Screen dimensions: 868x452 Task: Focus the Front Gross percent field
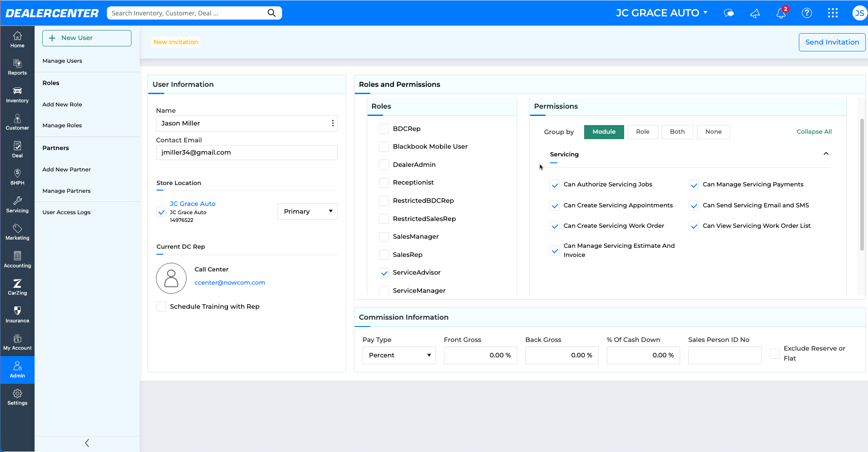coord(480,355)
